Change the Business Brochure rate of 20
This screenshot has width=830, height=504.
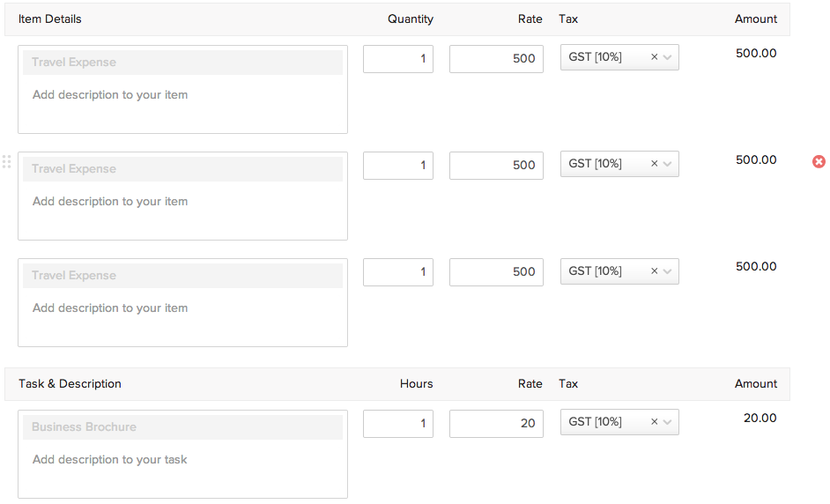tap(496, 424)
